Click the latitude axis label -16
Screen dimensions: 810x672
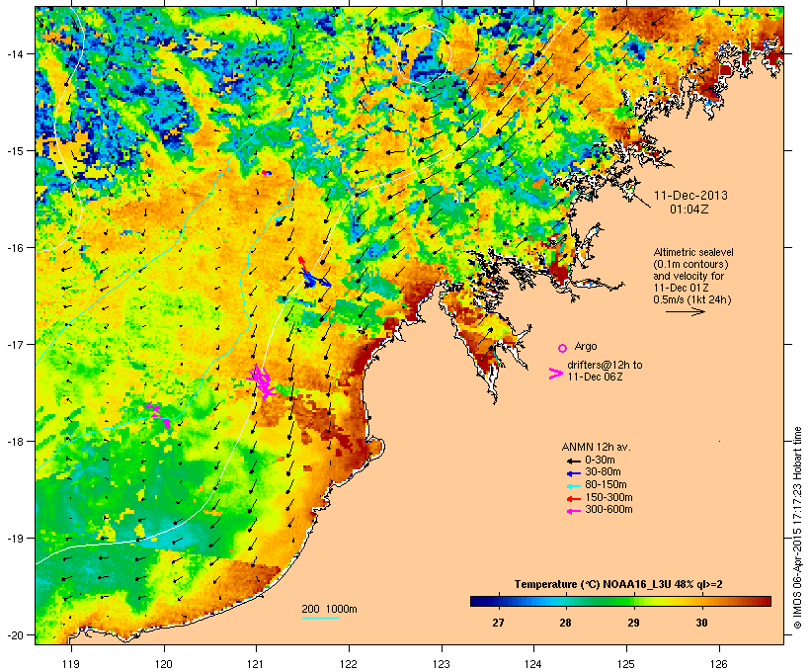15,248
